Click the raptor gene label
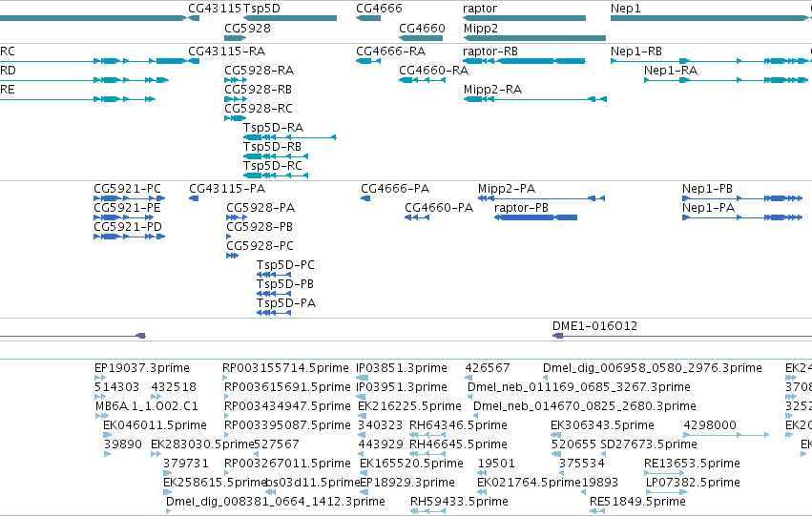 pyautogui.click(x=480, y=9)
